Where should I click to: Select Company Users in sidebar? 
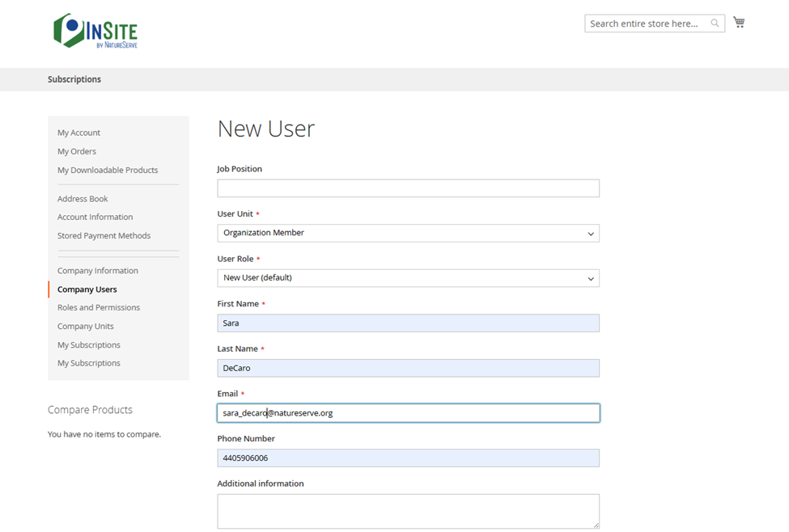point(87,289)
